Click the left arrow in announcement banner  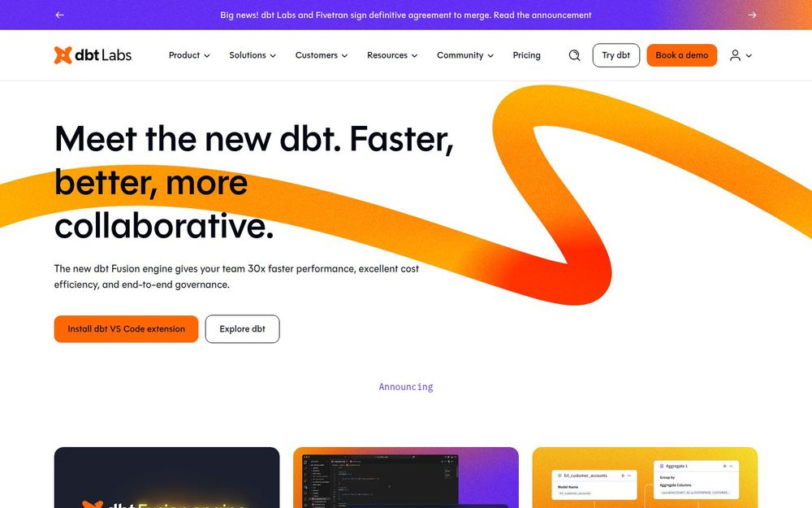[58, 15]
